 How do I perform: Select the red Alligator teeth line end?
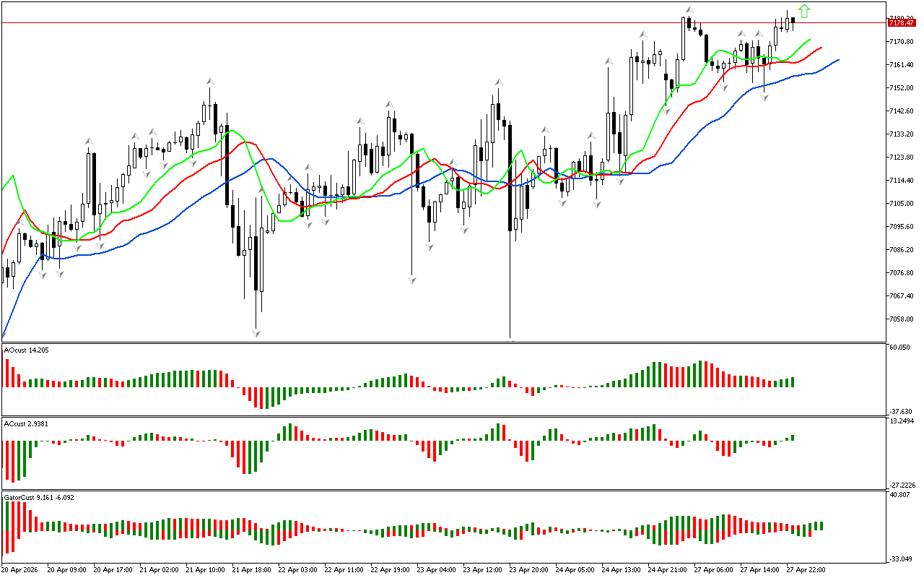pyautogui.click(x=821, y=48)
